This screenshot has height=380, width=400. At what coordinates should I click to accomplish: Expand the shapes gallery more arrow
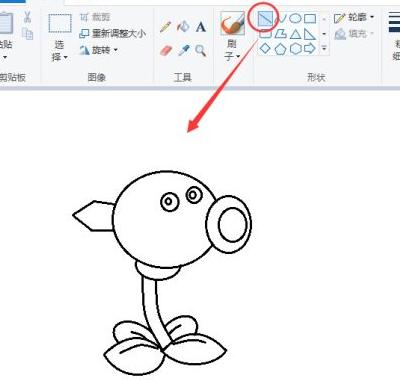(x=324, y=49)
